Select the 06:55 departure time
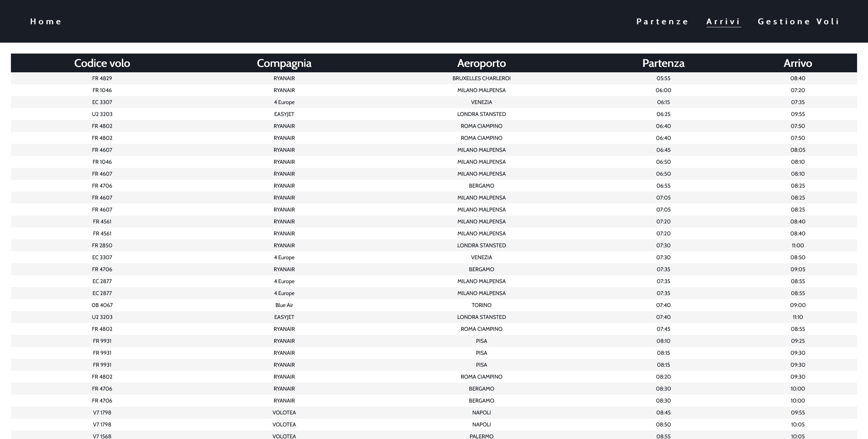The image size is (868, 439). click(x=663, y=186)
